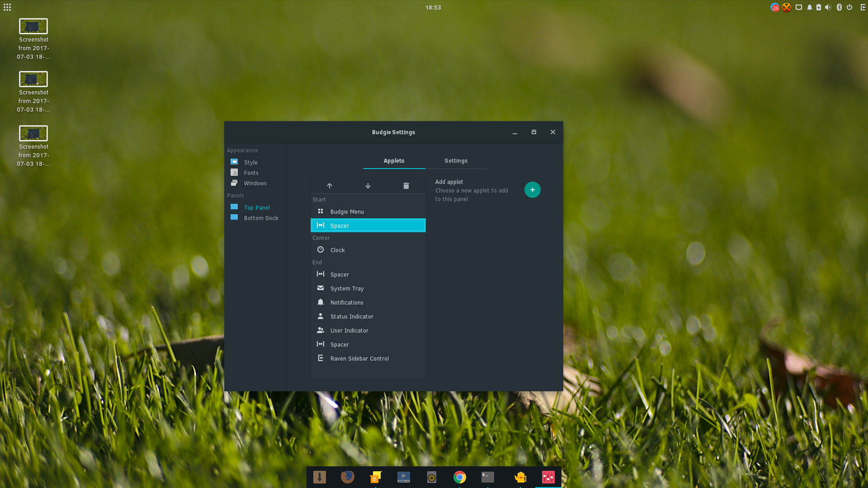This screenshot has height=488, width=868.
Task: Open the Bluetooth indicator
Action: [x=840, y=7]
